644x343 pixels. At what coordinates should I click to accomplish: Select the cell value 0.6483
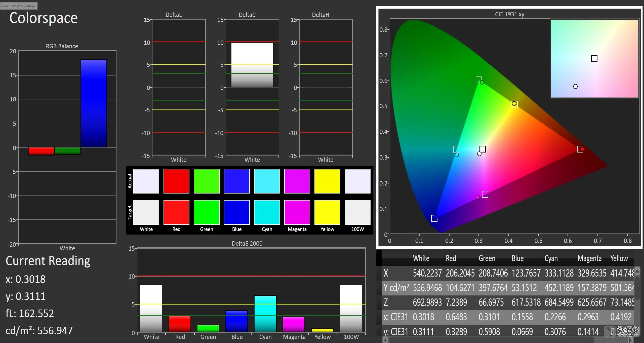click(456, 317)
